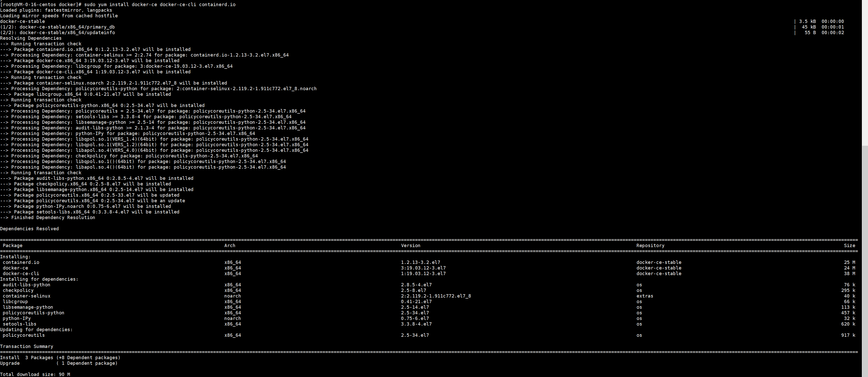
Task: Select python-IPy in the package table
Action: click(17, 319)
